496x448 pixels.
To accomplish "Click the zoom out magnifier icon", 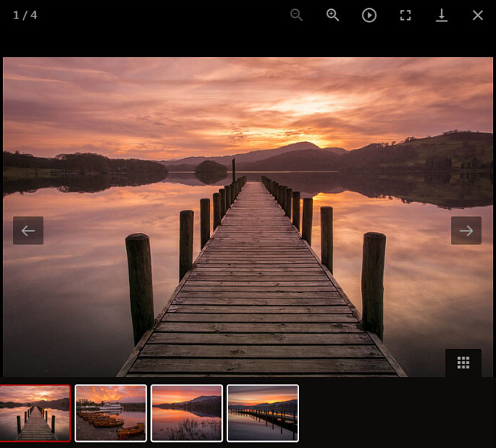I will coord(297,15).
